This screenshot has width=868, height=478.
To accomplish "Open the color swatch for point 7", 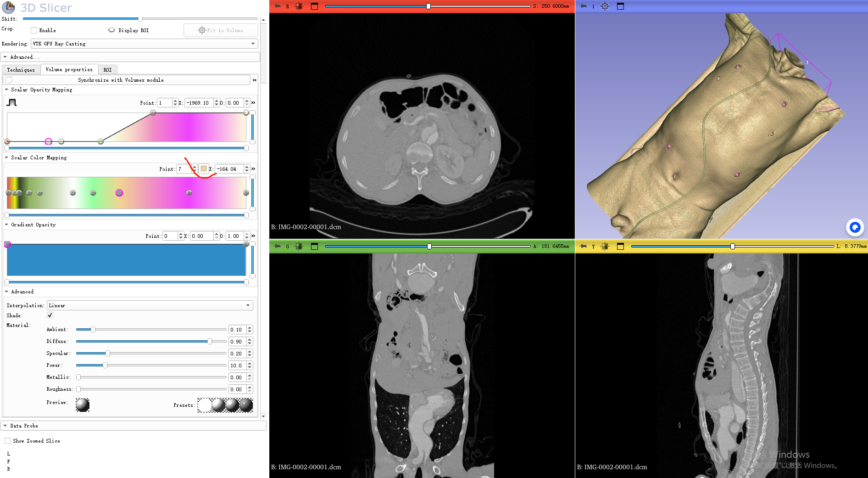I will coord(204,169).
